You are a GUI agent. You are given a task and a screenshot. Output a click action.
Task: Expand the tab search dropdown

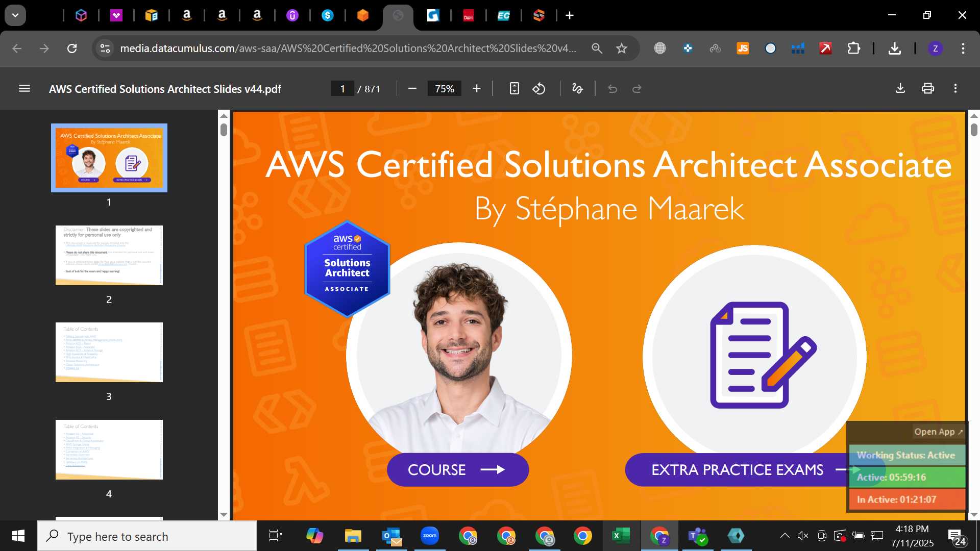point(15,15)
